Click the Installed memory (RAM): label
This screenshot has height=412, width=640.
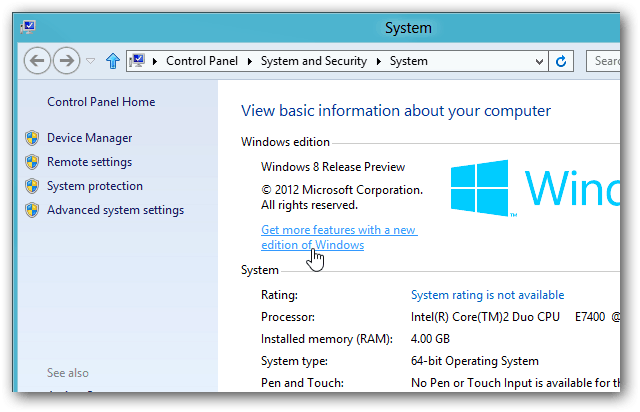click(x=327, y=339)
